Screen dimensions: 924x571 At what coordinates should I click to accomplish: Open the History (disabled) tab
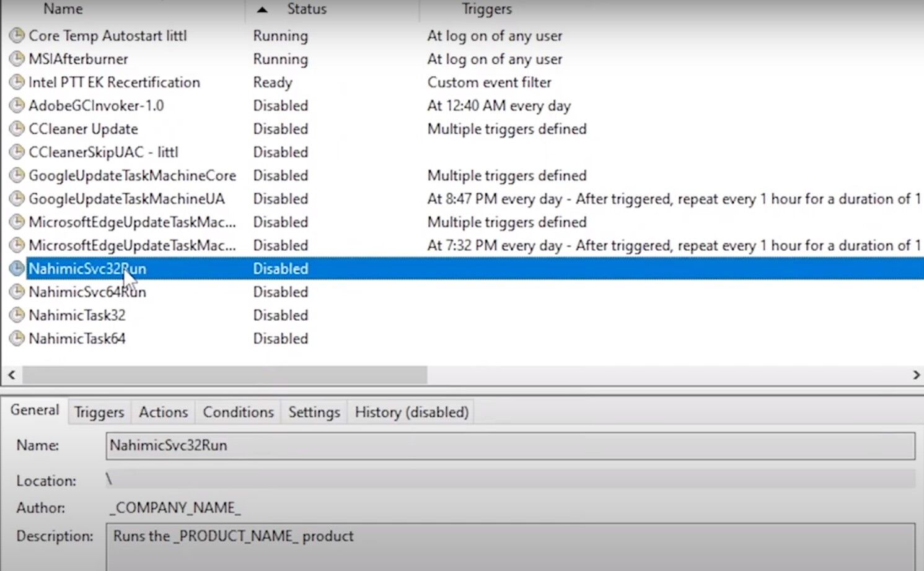(x=411, y=412)
